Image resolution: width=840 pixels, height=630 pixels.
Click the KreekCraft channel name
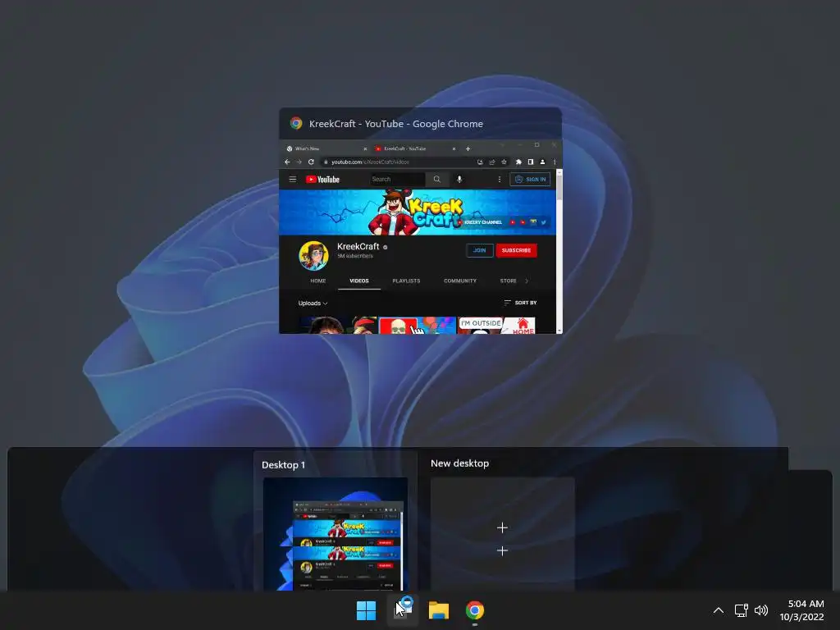coord(358,246)
